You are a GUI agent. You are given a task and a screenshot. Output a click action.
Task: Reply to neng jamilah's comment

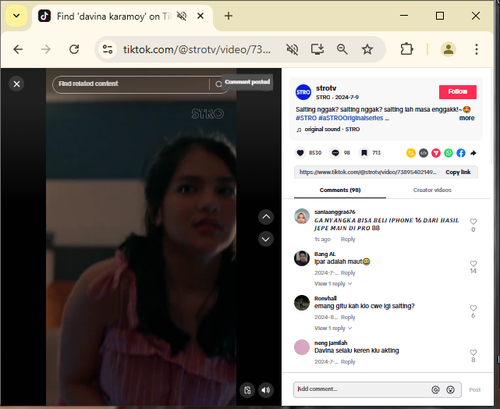(348, 362)
